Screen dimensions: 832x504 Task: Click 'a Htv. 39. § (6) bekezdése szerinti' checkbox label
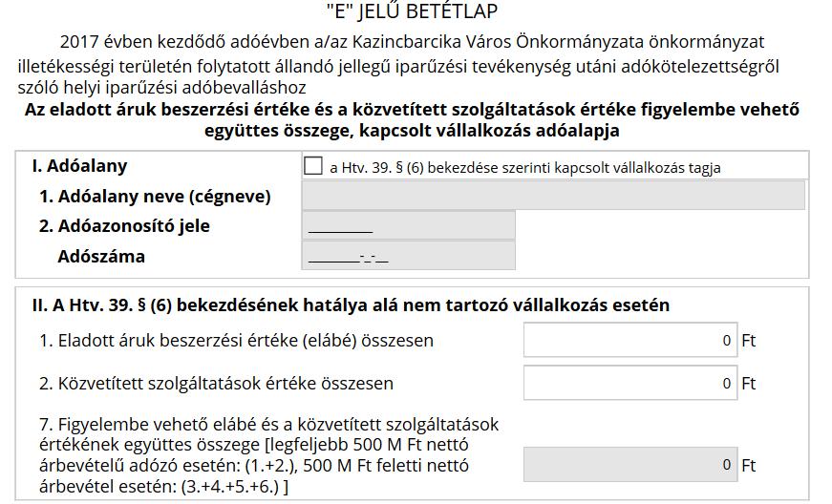(525, 168)
